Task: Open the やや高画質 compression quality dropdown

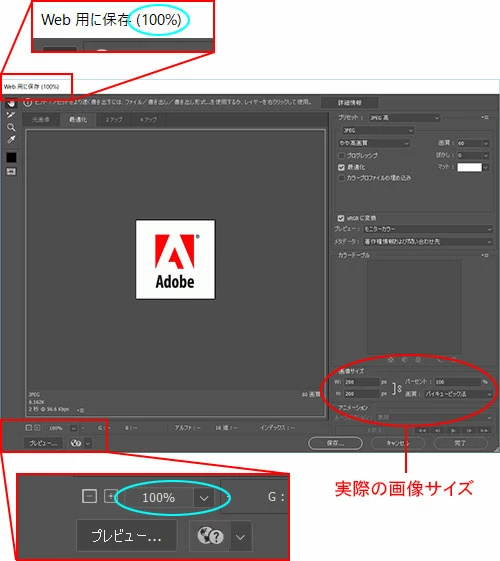Action: [x=374, y=143]
